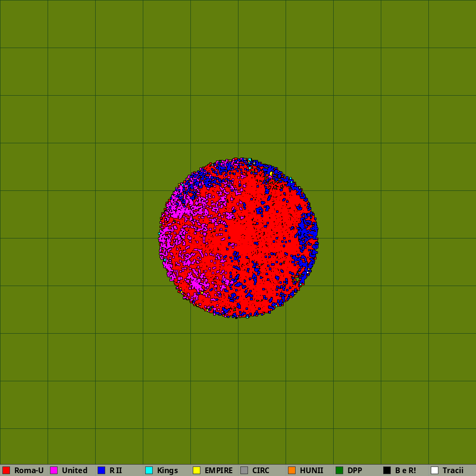Click the white Tracii legend swatch
The image size is (476, 476).
point(435,470)
